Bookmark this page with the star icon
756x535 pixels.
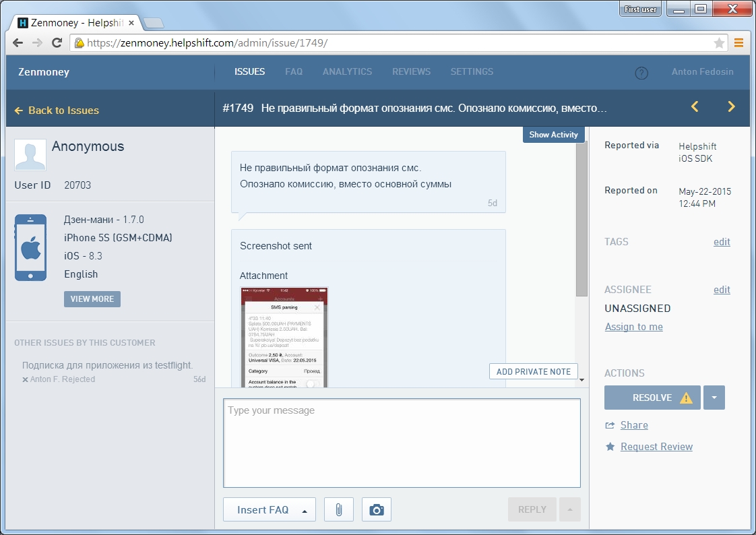(x=719, y=43)
